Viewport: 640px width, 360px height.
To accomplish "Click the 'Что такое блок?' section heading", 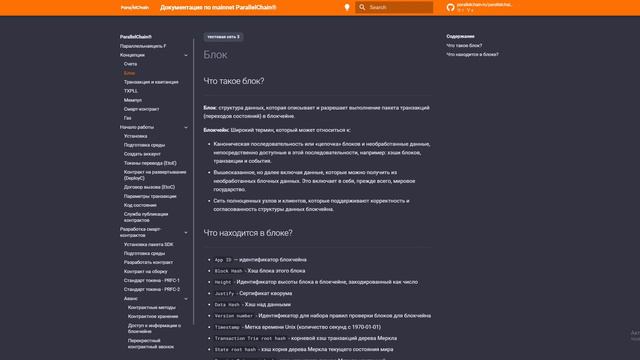I will (234, 81).
